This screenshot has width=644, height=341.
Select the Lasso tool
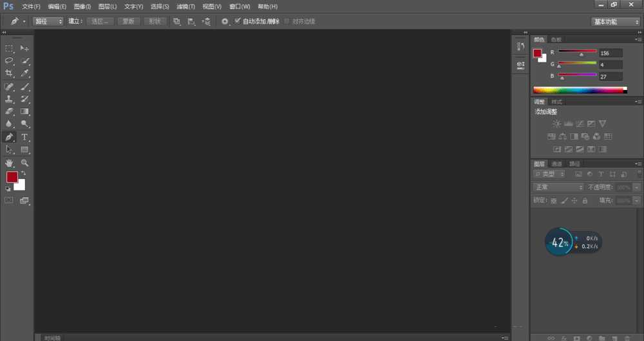coord(10,60)
